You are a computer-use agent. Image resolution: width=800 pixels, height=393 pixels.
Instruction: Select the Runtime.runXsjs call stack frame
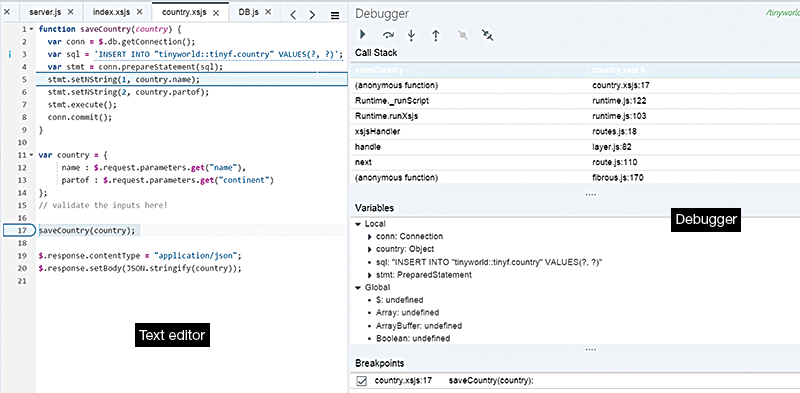click(574, 116)
